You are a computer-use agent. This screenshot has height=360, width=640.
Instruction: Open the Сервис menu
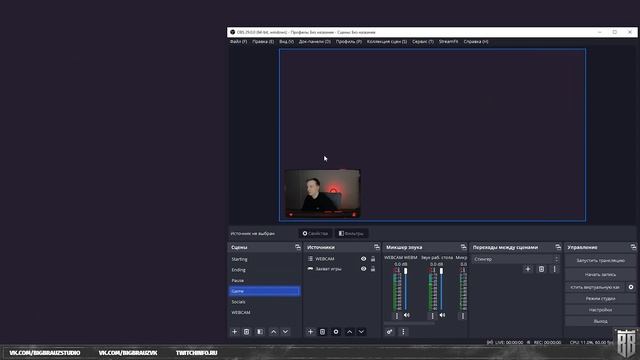point(423,42)
